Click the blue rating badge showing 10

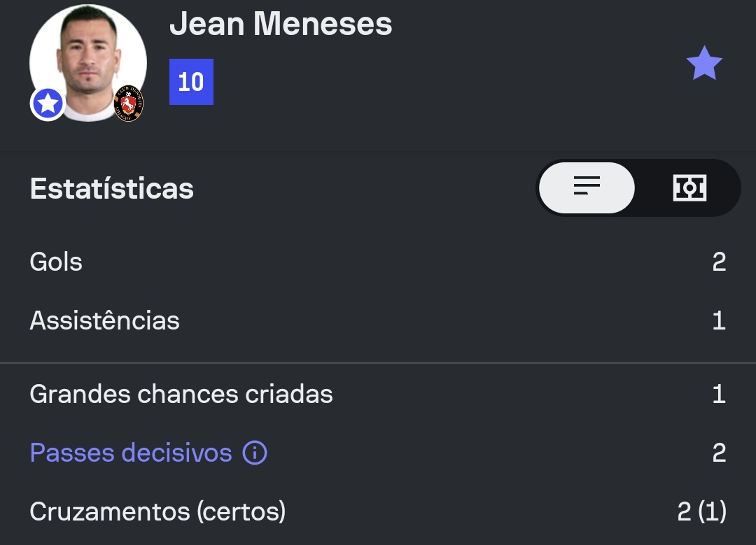pyautogui.click(x=191, y=82)
